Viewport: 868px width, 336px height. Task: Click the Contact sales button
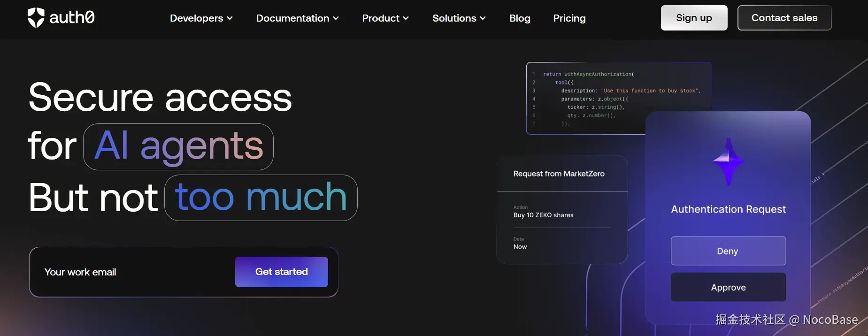(784, 18)
